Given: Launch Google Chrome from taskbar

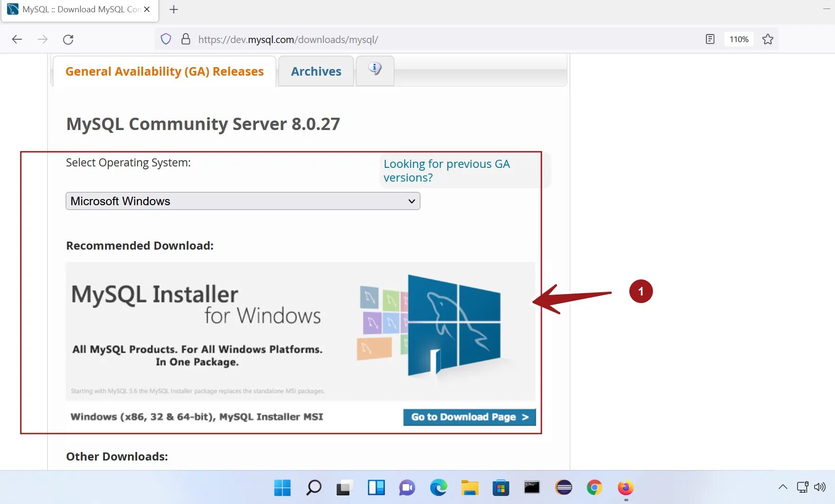Looking at the screenshot, I should point(594,487).
